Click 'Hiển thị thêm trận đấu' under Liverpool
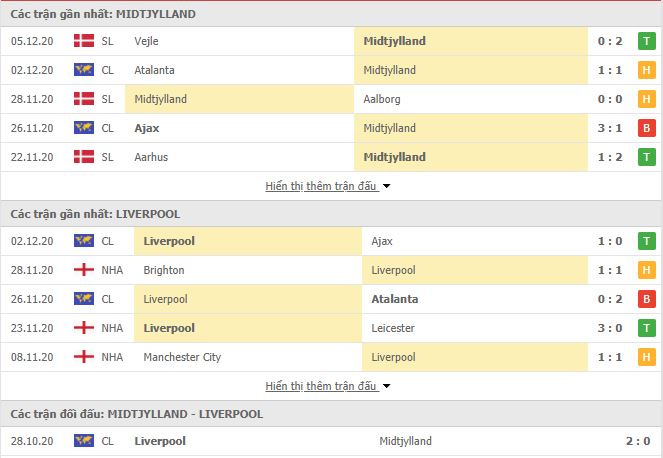 click(321, 386)
